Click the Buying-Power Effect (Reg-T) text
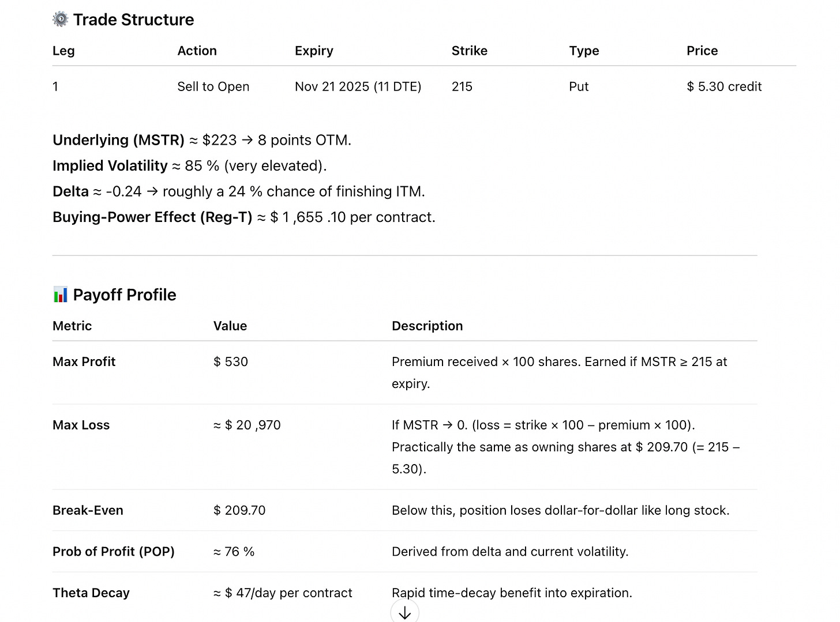The width and height of the screenshot is (840, 622). point(152,217)
